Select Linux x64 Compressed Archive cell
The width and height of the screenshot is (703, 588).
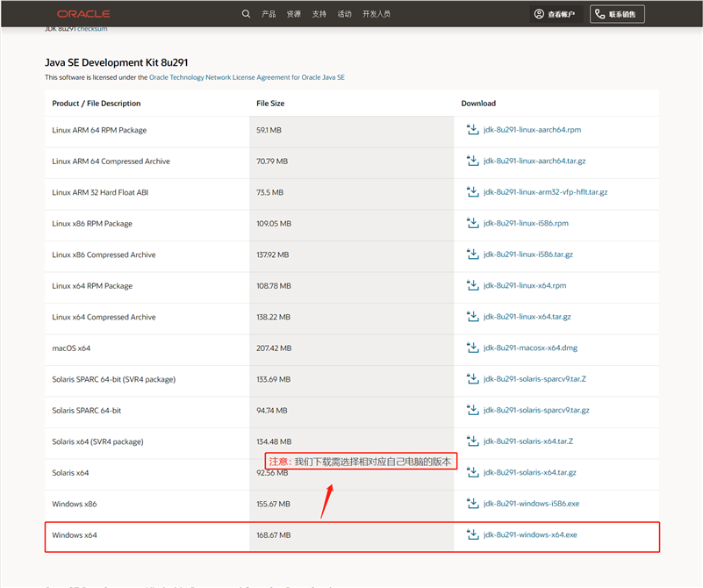pyautogui.click(x=147, y=317)
